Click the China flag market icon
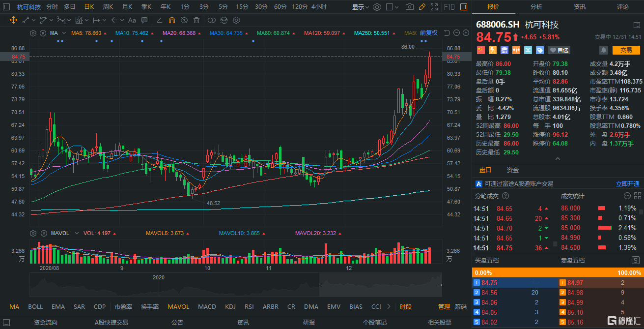The height and width of the screenshot is (329, 644). click(480, 50)
